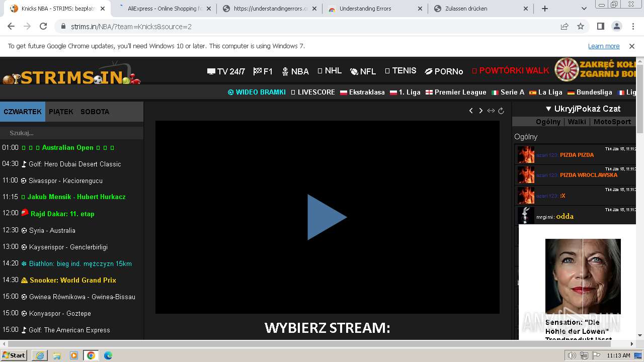Click STRIMS.IN site logo
Screen dimensions: 644x362
[x=71, y=74]
